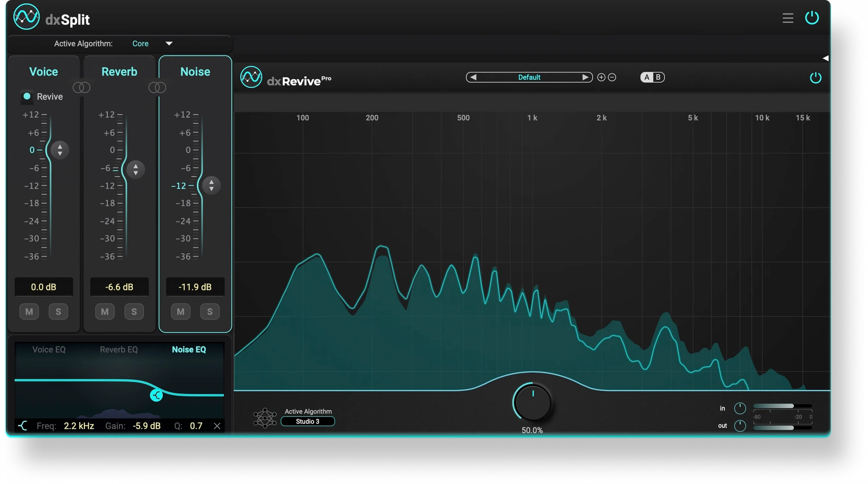Open the dxSplit hamburger menu
The image size is (868, 484).
coord(788,18)
